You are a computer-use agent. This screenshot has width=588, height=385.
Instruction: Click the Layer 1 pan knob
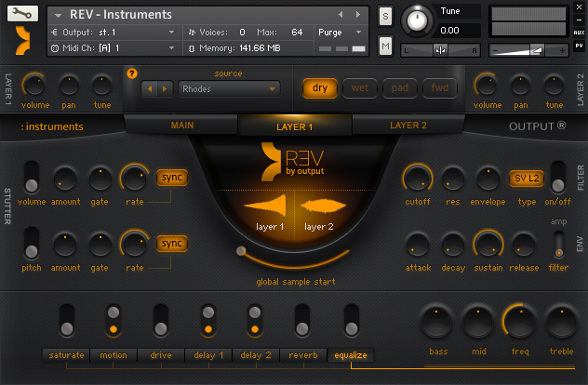point(69,86)
